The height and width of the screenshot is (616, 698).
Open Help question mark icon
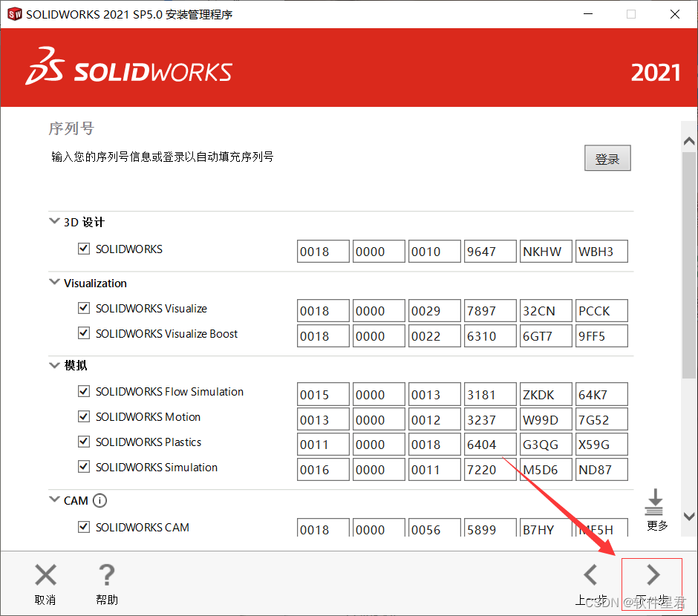coord(106,574)
